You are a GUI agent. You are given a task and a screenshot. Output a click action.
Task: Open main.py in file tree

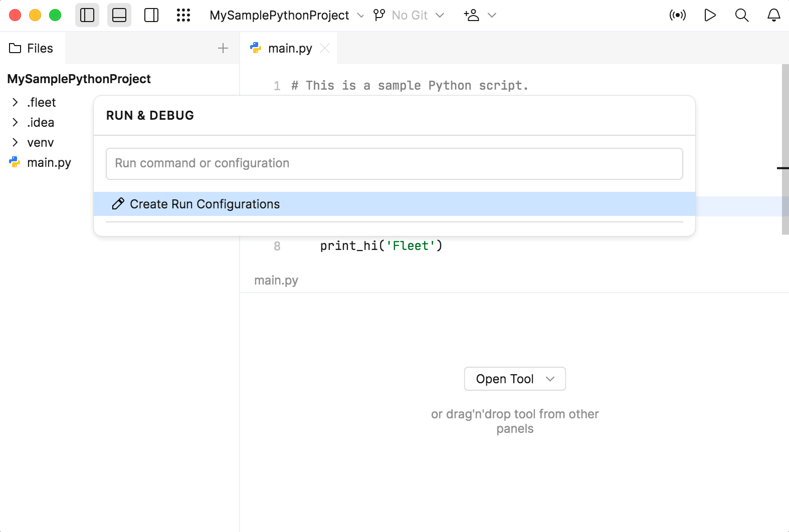(49, 163)
